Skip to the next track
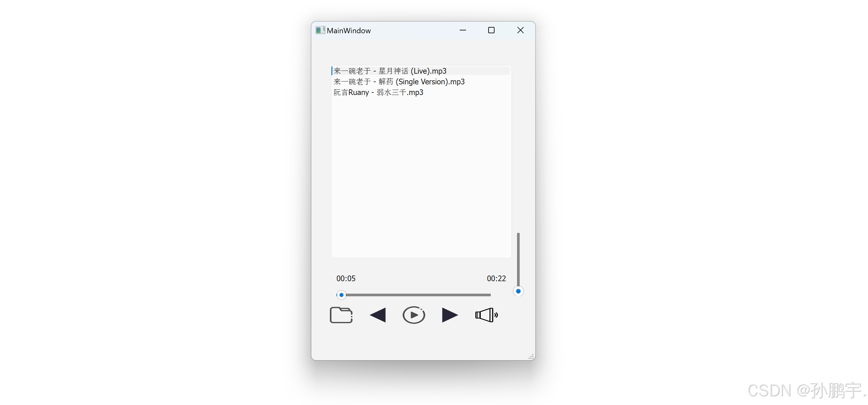Image resolution: width=868 pixels, height=405 pixels. (x=450, y=315)
